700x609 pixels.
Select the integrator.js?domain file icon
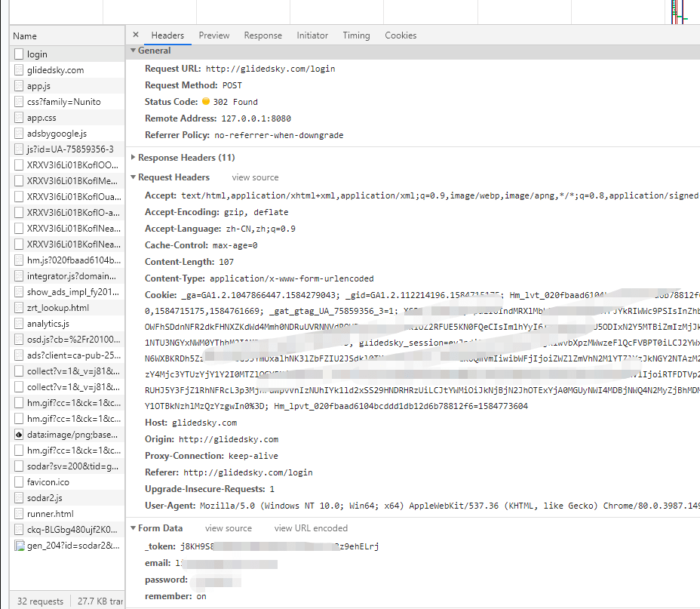pyautogui.click(x=19, y=276)
